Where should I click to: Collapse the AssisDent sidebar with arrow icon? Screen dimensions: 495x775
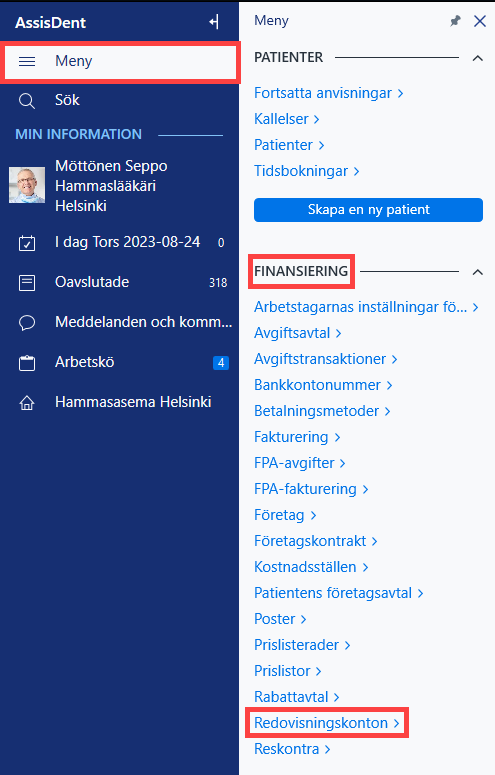click(x=214, y=22)
